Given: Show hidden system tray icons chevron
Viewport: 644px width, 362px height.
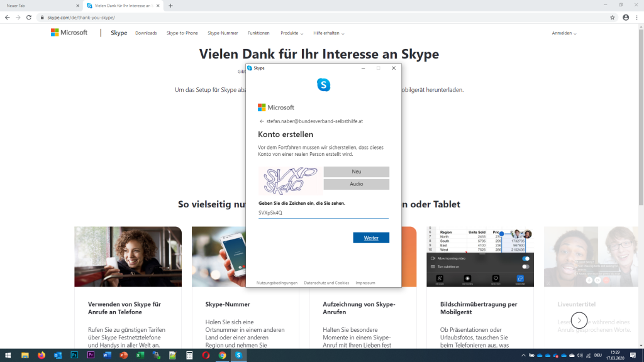Looking at the screenshot, I should tap(523, 356).
